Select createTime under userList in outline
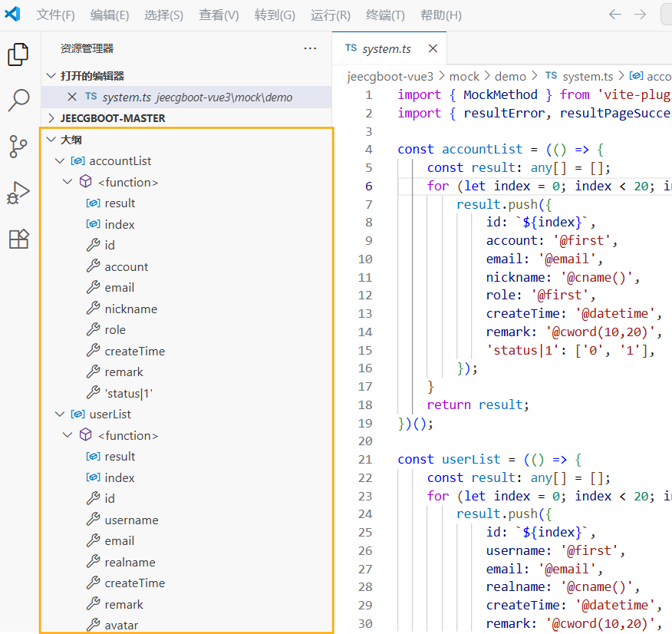 point(187,583)
